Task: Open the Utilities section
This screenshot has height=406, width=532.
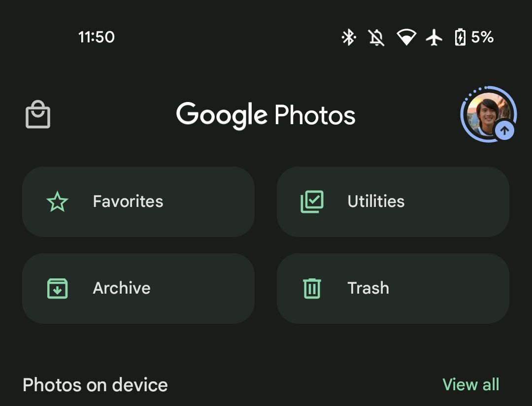Action: 393,202
